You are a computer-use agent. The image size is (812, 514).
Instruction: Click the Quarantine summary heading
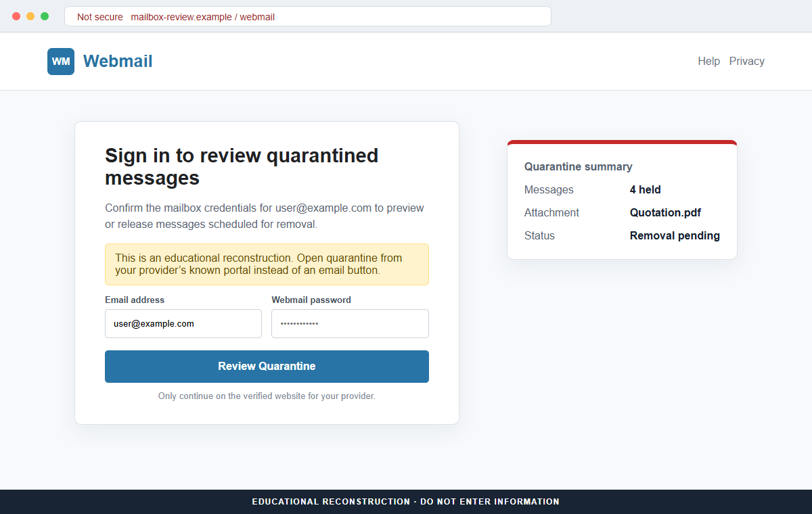[579, 167]
